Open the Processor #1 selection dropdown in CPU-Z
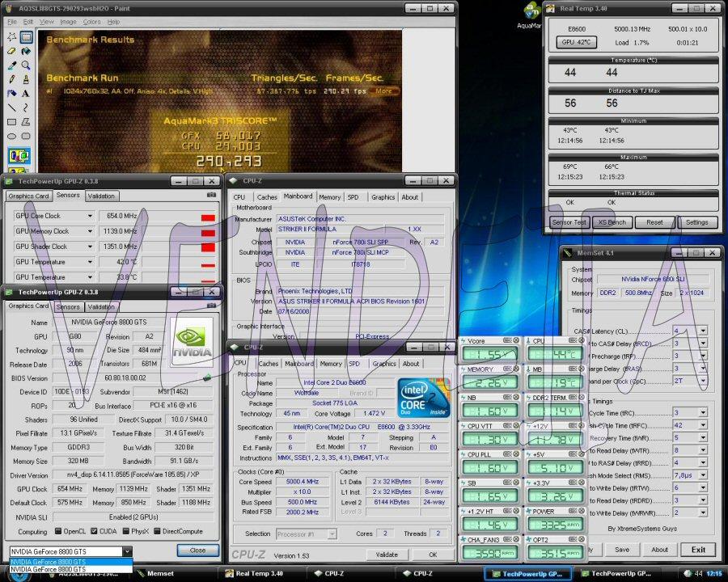This screenshot has width=728, height=582. click(x=332, y=534)
